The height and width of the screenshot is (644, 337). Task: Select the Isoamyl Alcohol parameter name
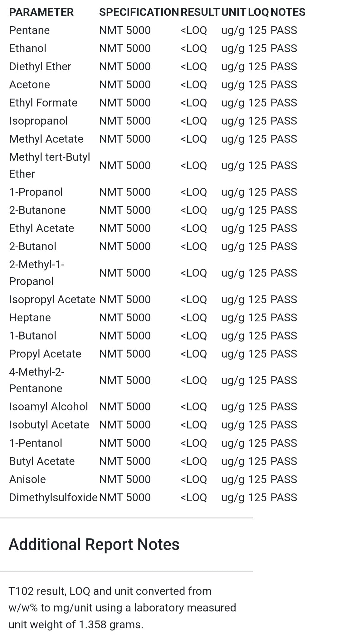click(48, 407)
